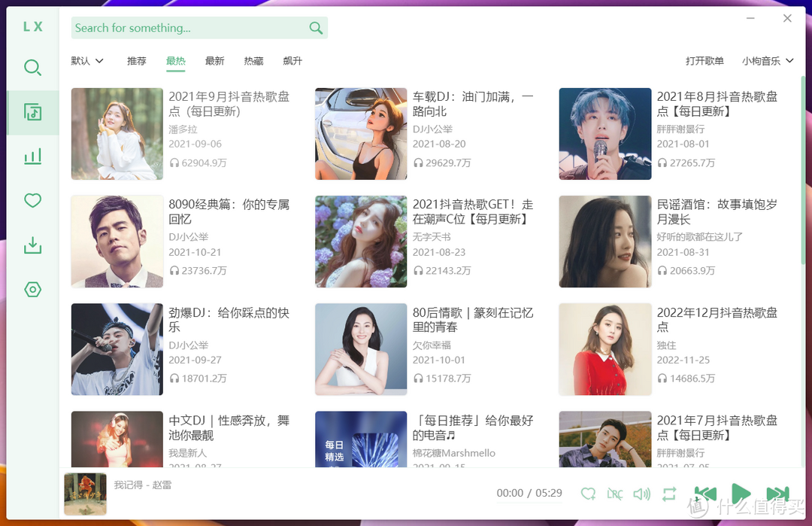Expand the 默认 sort dropdown
The image size is (812, 526).
86,61
